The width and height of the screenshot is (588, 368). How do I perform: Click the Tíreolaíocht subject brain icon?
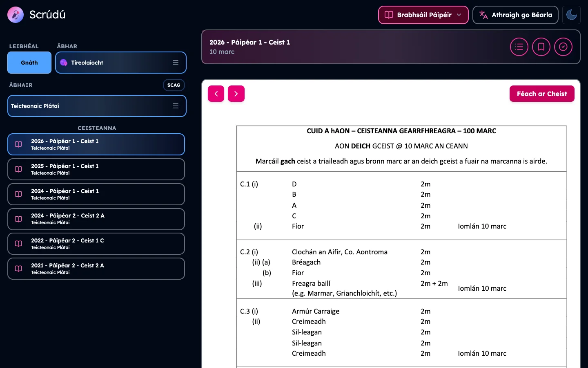(x=64, y=63)
